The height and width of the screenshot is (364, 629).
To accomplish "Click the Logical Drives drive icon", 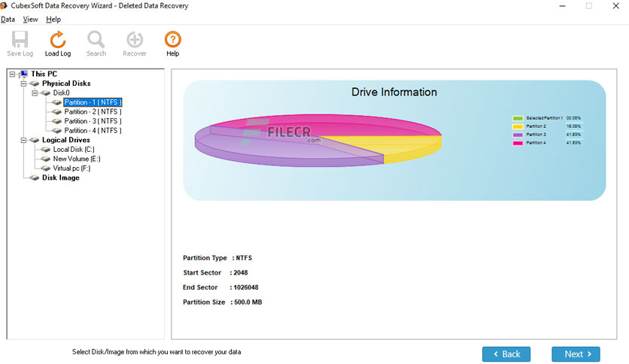I will tap(35, 140).
